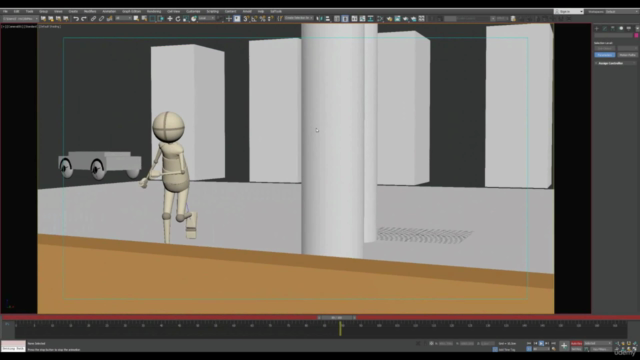Activate the Select and Scale tool
640x360 pixels.
[186, 19]
